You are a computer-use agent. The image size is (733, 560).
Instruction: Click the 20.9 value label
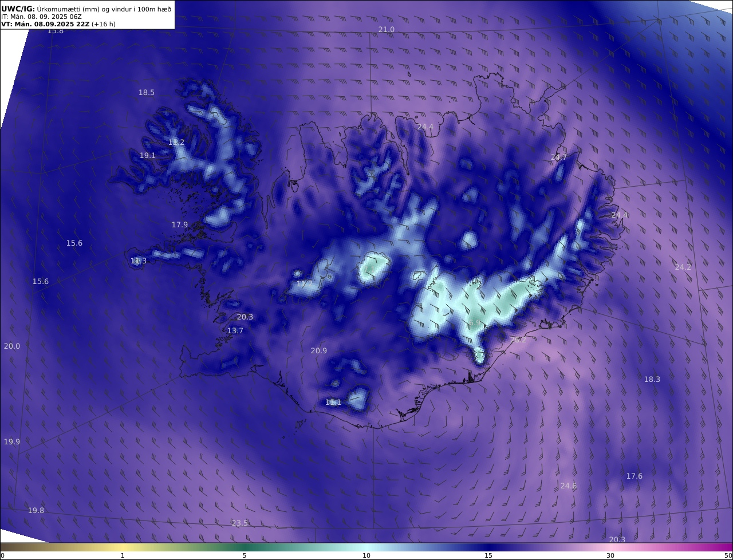click(x=319, y=350)
